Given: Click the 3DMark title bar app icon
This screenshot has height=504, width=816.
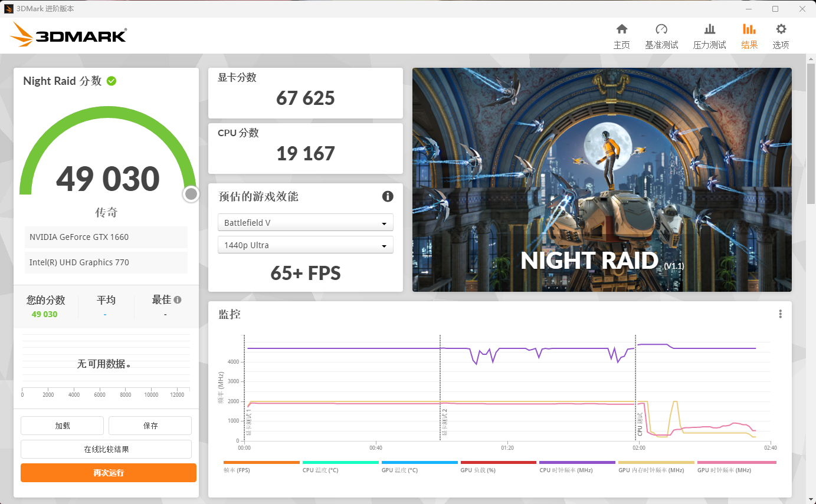Looking at the screenshot, I should (9, 9).
